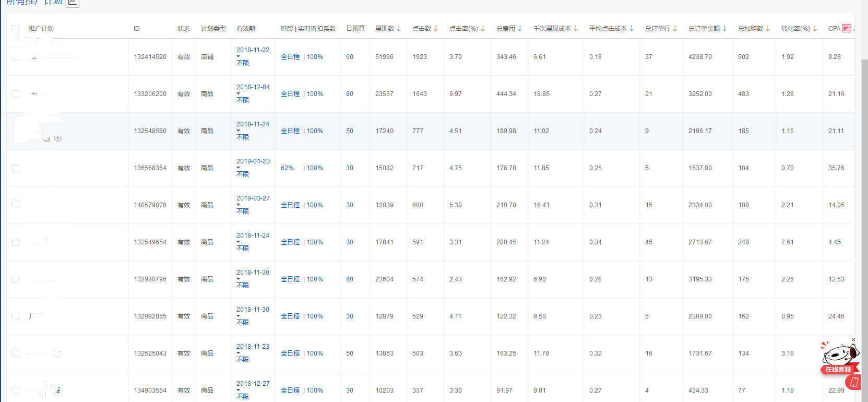Click the sort arrow next to 千次展现成本
The image size is (868, 402).
(576, 28)
